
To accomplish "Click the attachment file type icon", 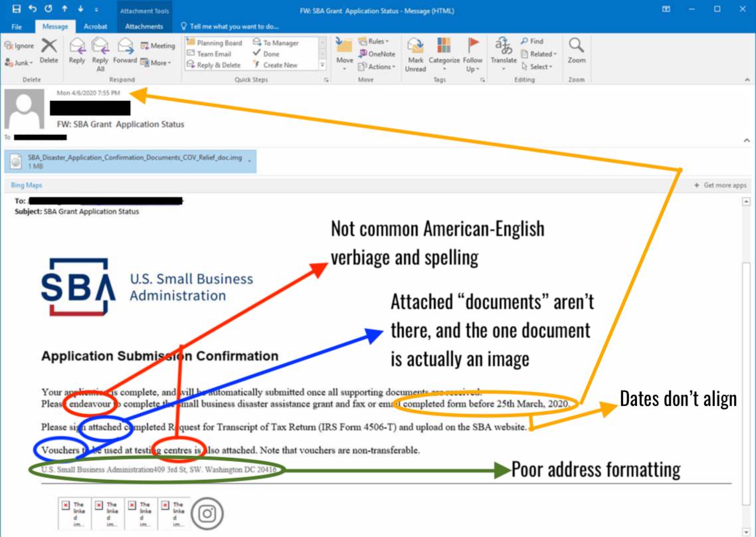I will (16, 161).
